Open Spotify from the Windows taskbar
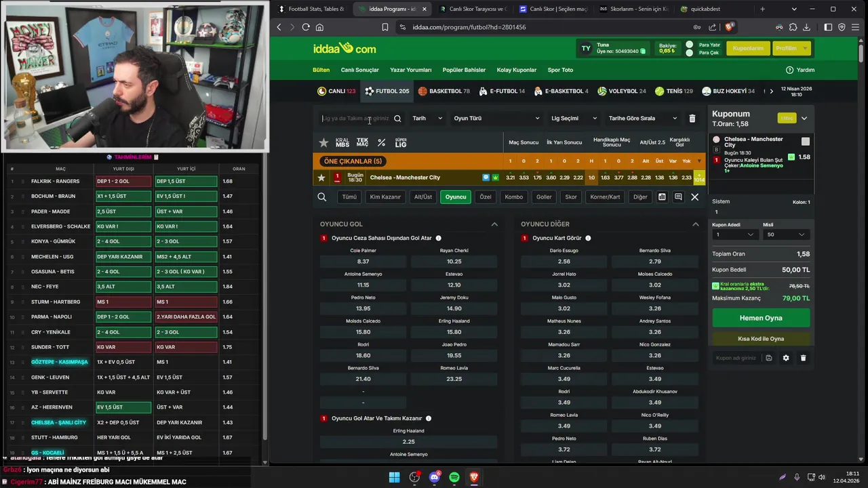Image resolution: width=868 pixels, height=488 pixels. click(x=454, y=477)
